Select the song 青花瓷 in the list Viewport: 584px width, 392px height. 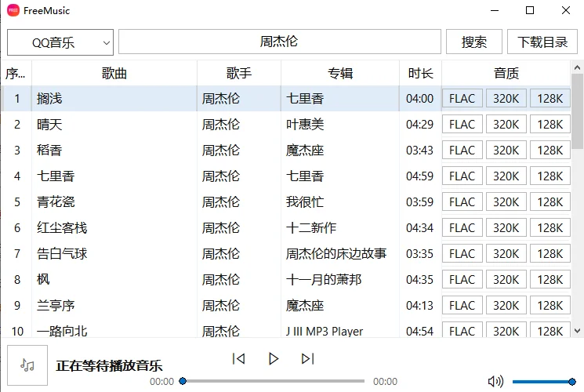[56, 202]
